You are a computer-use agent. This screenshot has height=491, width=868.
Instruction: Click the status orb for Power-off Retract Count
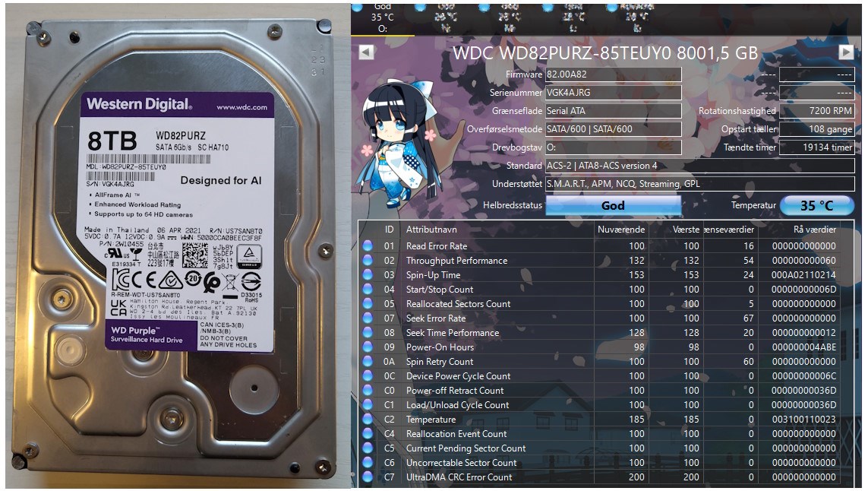(368, 390)
